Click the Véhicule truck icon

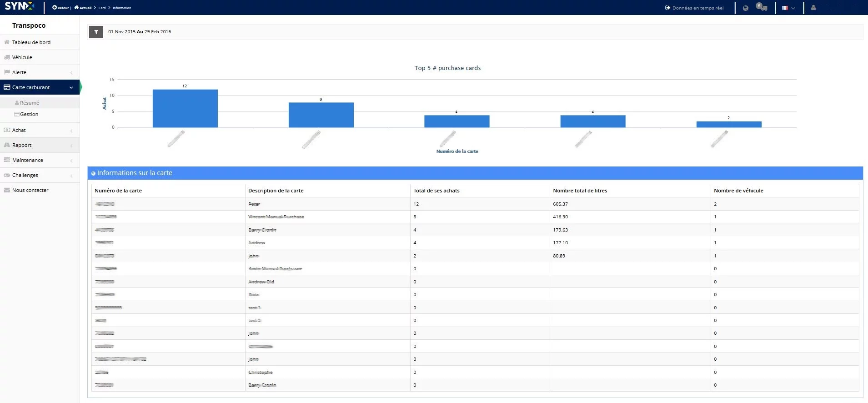[x=7, y=57]
